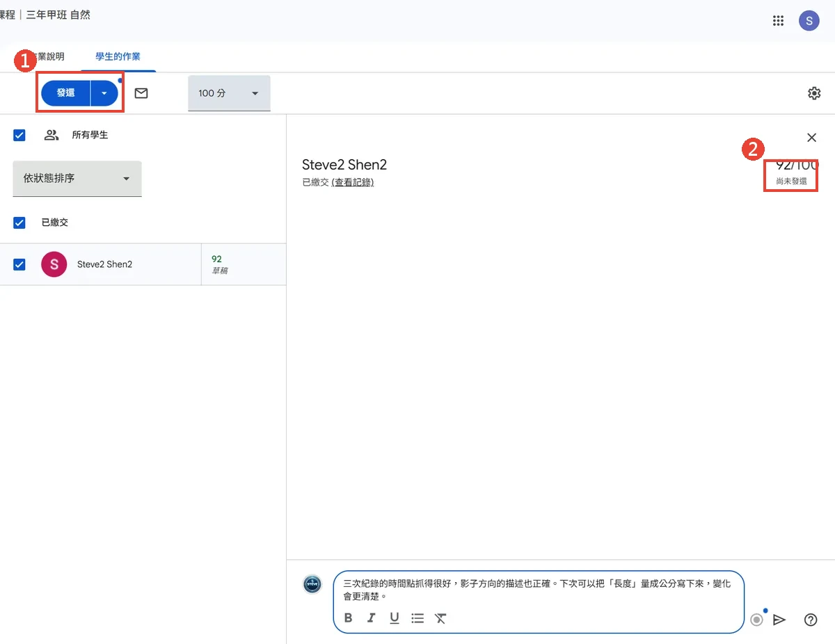Expand the 發還 dropdown arrow
Image resolution: width=835 pixels, height=644 pixels.
click(104, 92)
